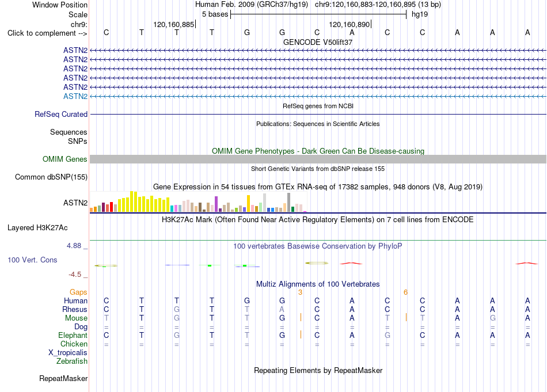Image resolution: width=547 pixels, height=392 pixels.
Task: Click the RefSeq Curated intron line
Action: tap(318, 114)
